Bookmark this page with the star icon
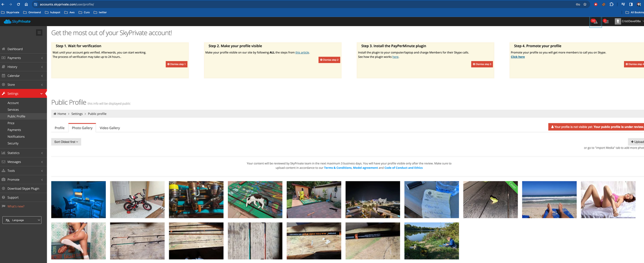The image size is (644, 263). [x=585, y=4]
